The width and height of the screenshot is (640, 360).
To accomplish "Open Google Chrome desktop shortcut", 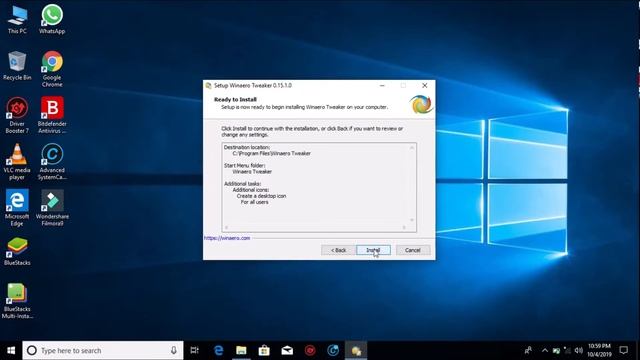I will [52, 69].
